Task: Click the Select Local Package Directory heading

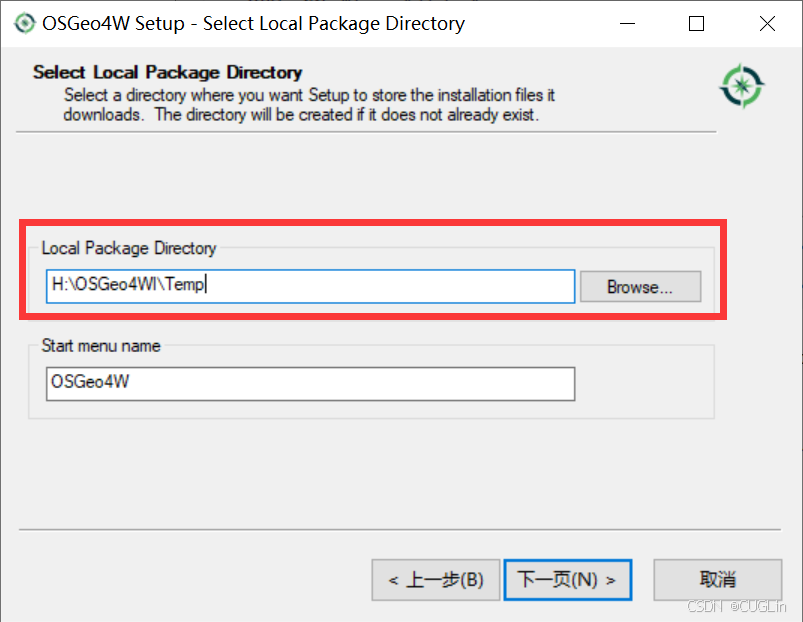Action: coord(167,72)
